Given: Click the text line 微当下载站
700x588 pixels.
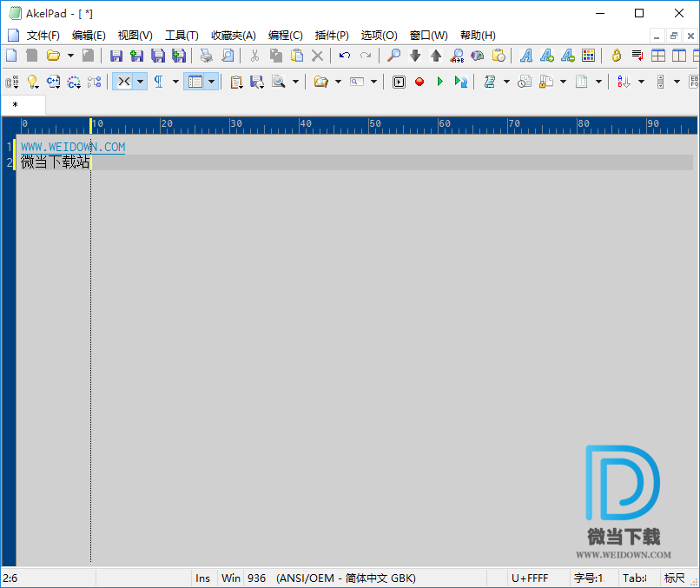Looking at the screenshot, I should click(56, 162).
